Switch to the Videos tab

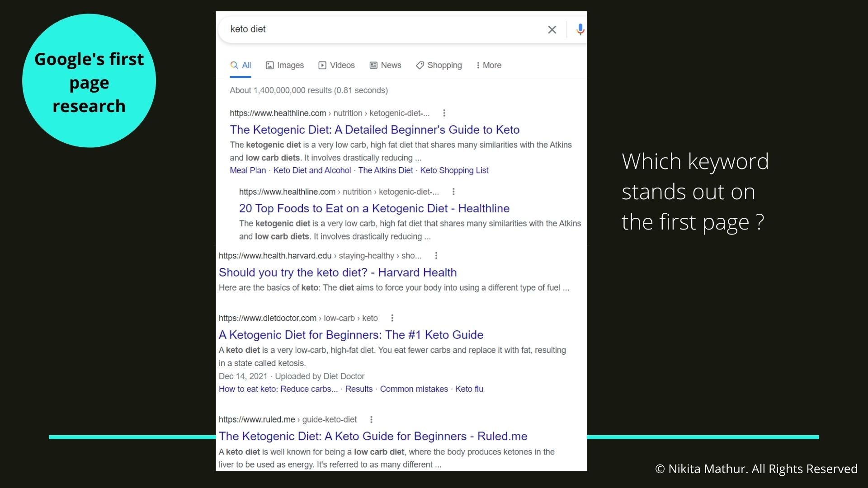coord(337,65)
